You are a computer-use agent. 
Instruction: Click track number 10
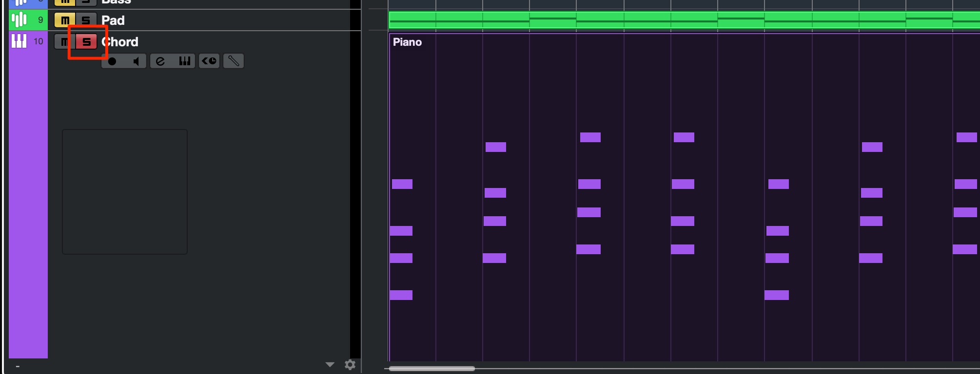pyautogui.click(x=39, y=41)
